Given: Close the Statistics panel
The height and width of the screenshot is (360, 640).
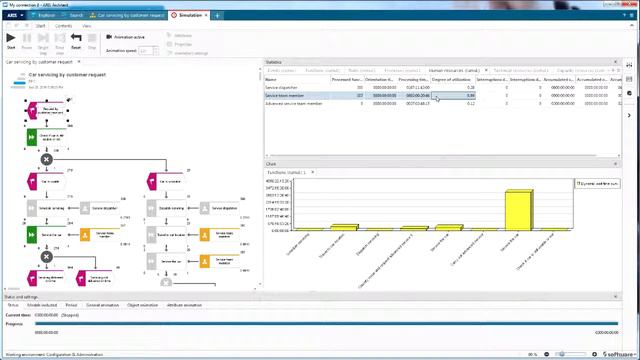Looking at the screenshot, I should point(616,62).
